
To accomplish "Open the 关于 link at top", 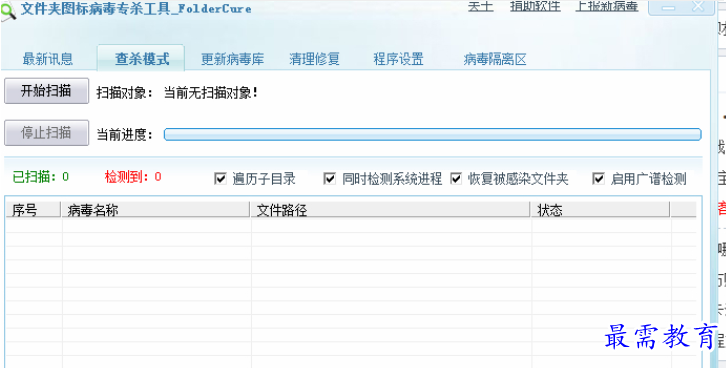I will 481,6.
